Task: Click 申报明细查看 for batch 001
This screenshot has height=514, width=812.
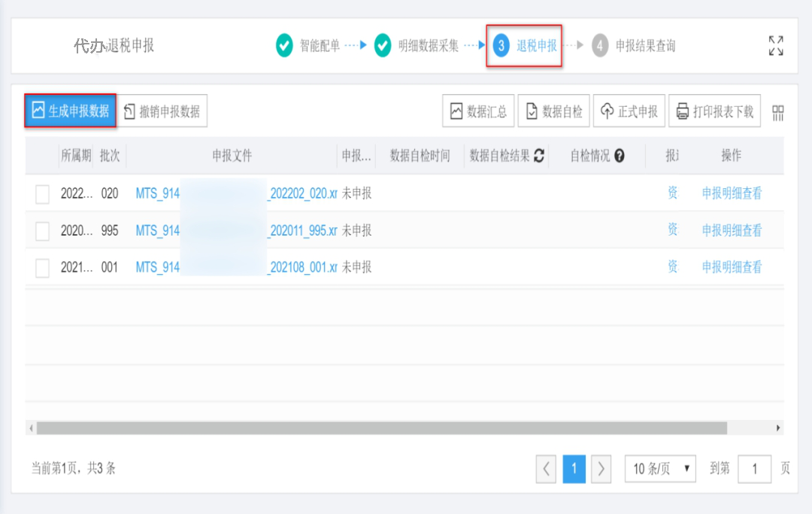Action: pos(732,267)
